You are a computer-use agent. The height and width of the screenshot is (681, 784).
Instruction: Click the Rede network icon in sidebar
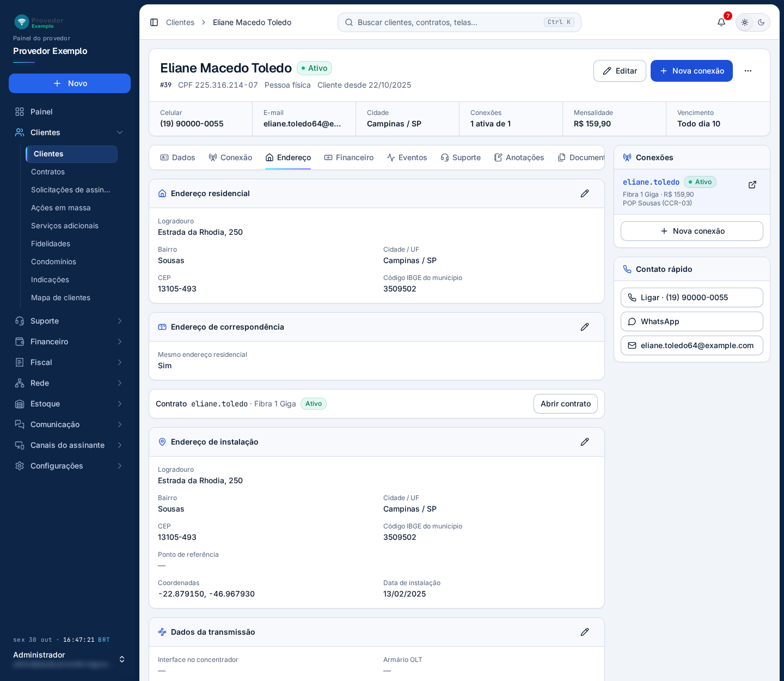(20, 383)
